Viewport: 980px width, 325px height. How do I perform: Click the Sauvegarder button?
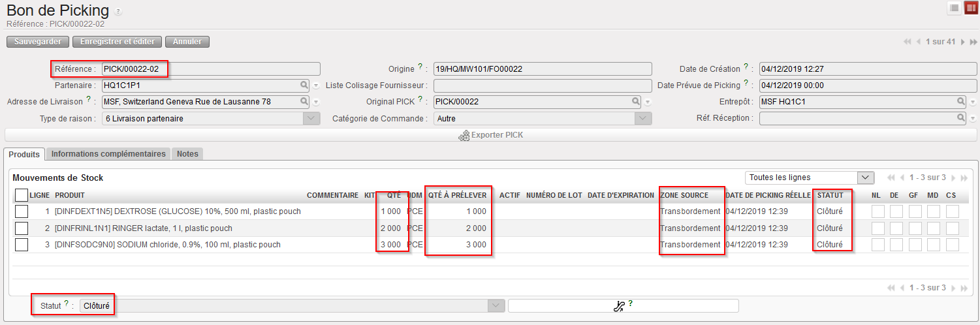(x=38, y=42)
